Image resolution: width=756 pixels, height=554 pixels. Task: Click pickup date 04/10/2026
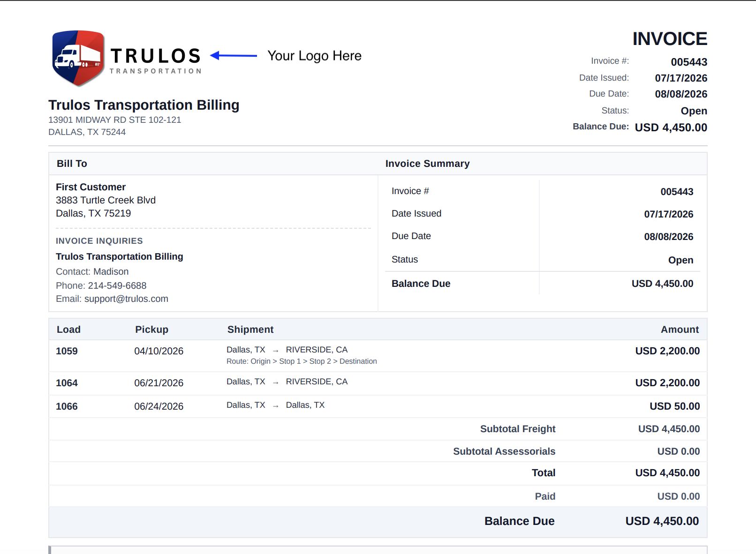coord(159,351)
